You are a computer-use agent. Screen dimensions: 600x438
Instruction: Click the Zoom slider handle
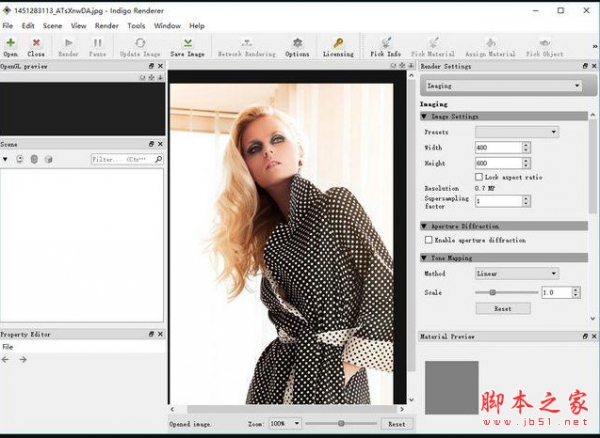341,423
